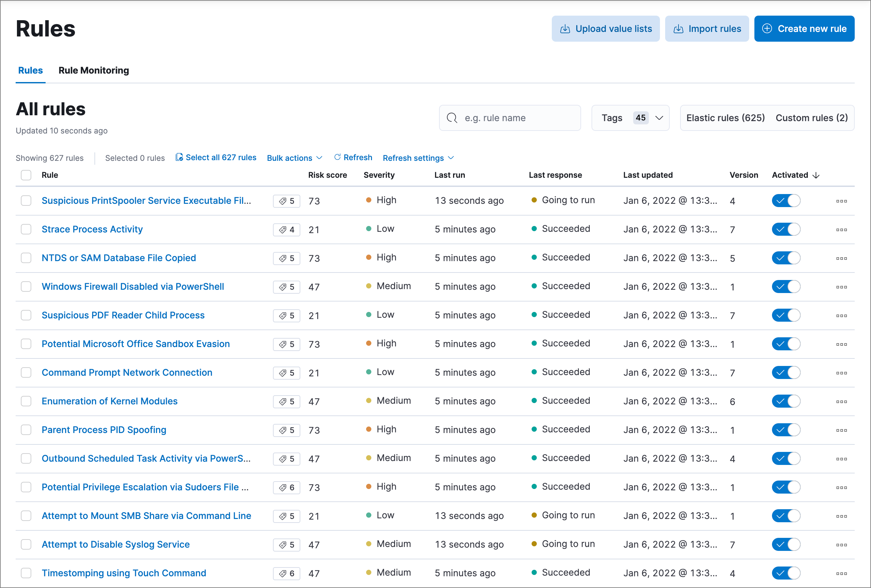Click the rule name search field
The height and width of the screenshot is (588, 871).
click(x=513, y=118)
